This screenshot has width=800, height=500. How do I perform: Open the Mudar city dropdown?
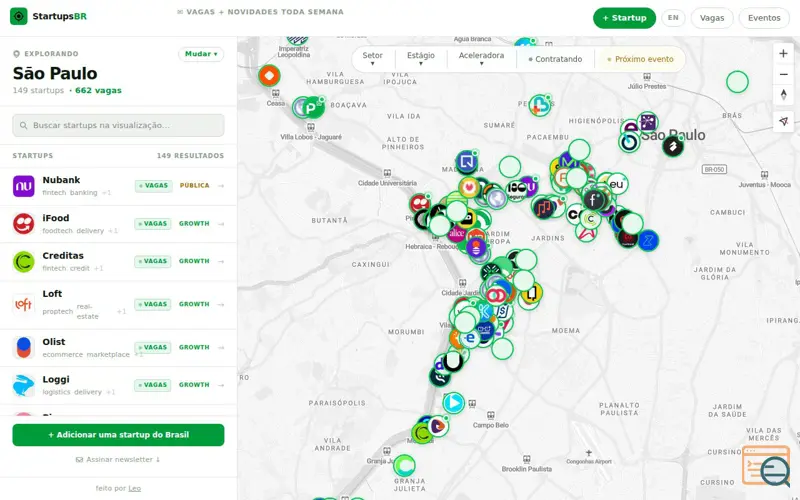pos(201,54)
